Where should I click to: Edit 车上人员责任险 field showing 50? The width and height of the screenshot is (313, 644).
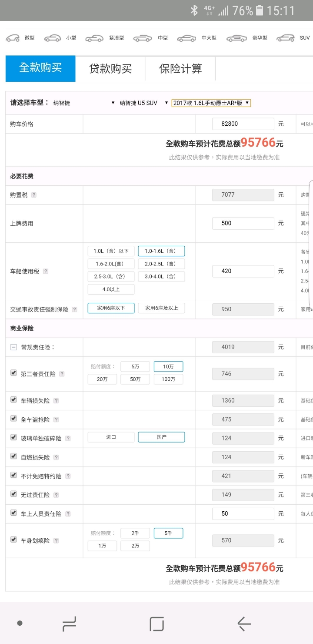click(x=243, y=513)
